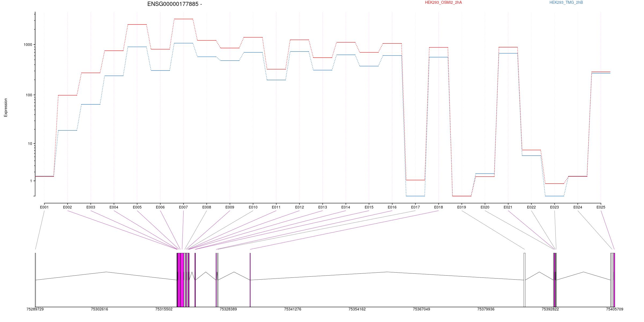Click the 10 y-axis tick label
The height and width of the screenshot is (322, 644).
[x=30, y=144]
